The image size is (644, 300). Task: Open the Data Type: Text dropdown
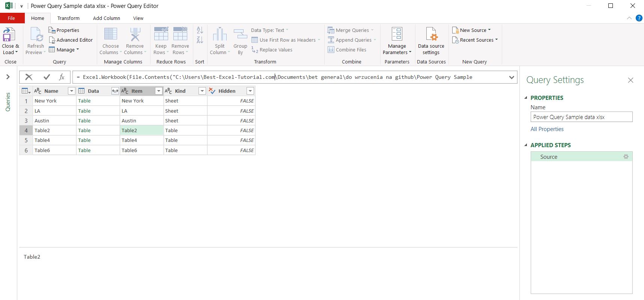pos(270,30)
